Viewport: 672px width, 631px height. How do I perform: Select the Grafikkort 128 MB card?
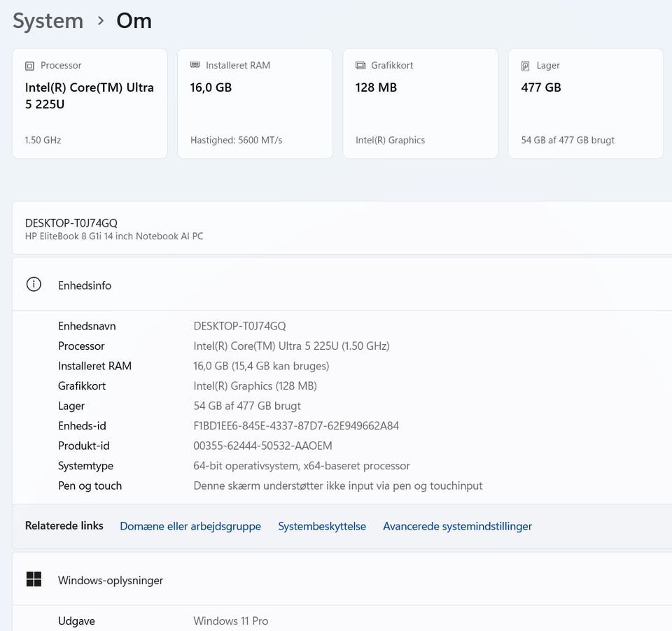tap(421, 104)
